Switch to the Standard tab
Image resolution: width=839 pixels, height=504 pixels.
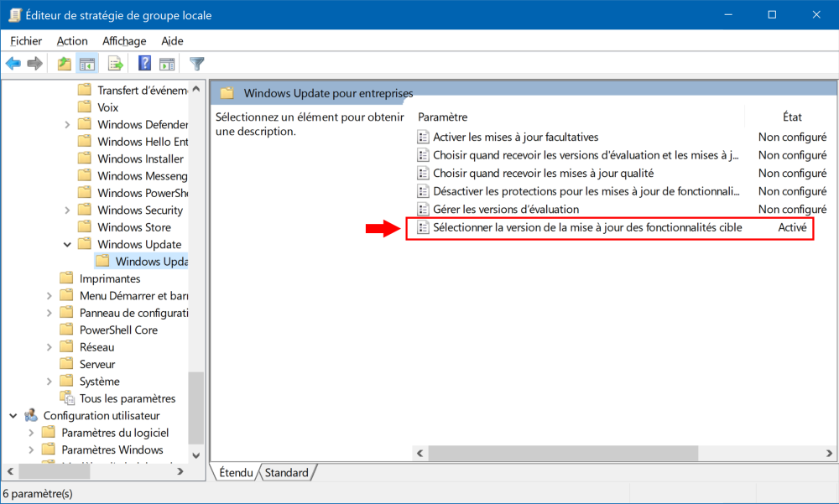(287, 472)
